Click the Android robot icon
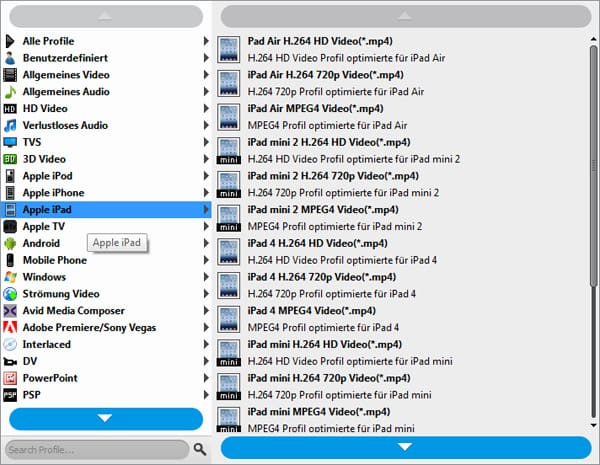This screenshot has height=465, width=600. click(10, 243)
